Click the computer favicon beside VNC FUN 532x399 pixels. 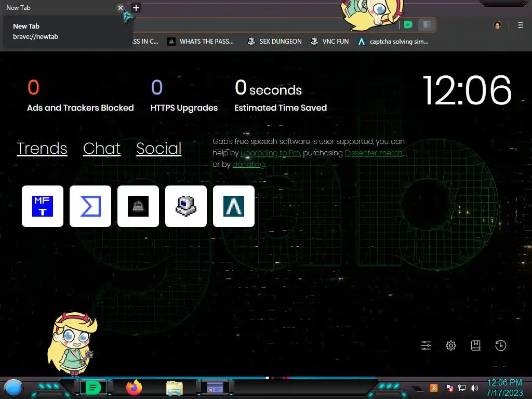pyautogui.click(x=314, y=42)
